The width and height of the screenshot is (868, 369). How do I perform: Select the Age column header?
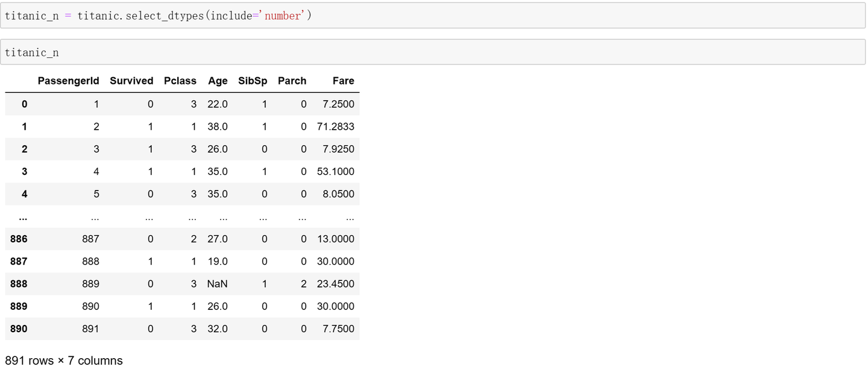(x=218, y=81)
